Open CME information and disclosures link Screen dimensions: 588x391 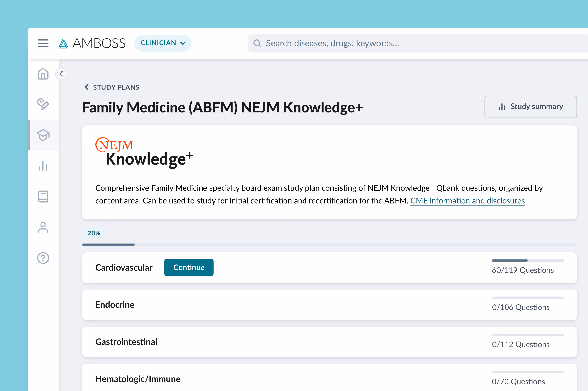click(x=467, y=201)
